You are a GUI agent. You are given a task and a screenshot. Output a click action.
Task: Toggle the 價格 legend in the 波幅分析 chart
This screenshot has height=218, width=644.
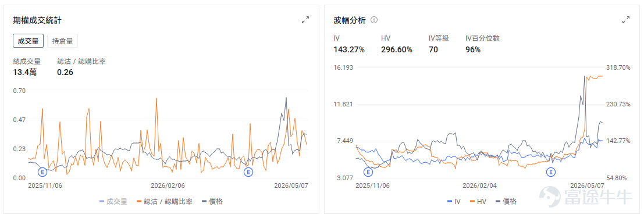506,202
